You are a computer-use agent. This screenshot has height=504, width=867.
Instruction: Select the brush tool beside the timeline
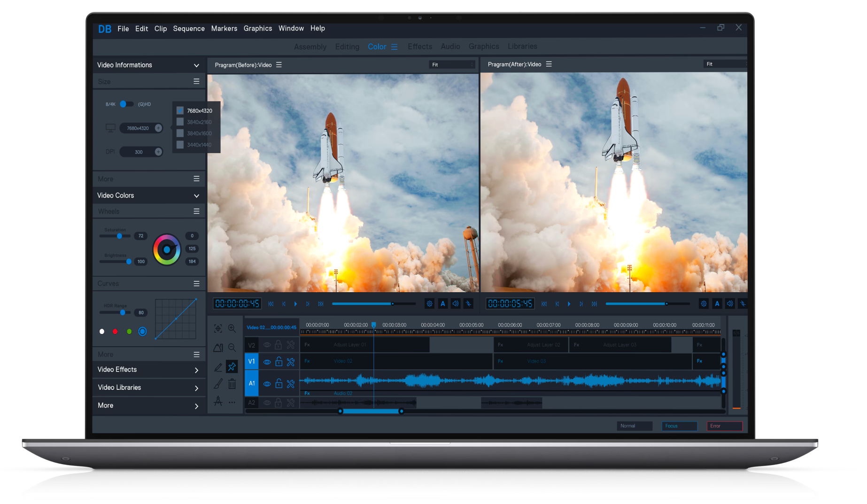pos(218,384)
